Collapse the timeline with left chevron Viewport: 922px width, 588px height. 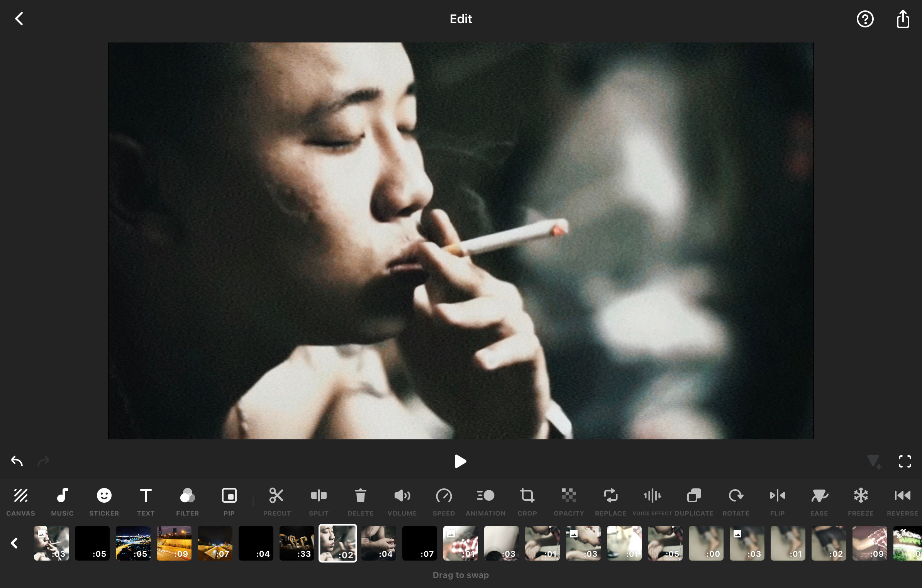coord(14,543)
